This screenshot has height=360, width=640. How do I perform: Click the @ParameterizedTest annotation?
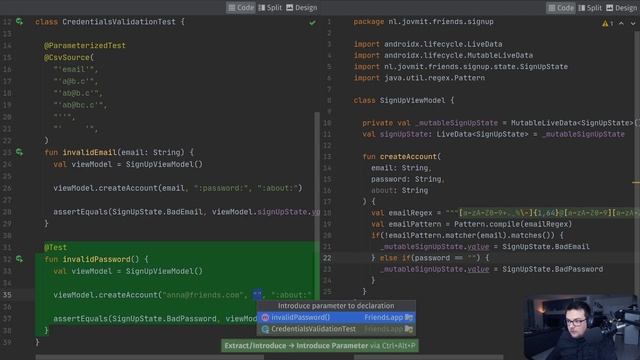tap(85, 45)
